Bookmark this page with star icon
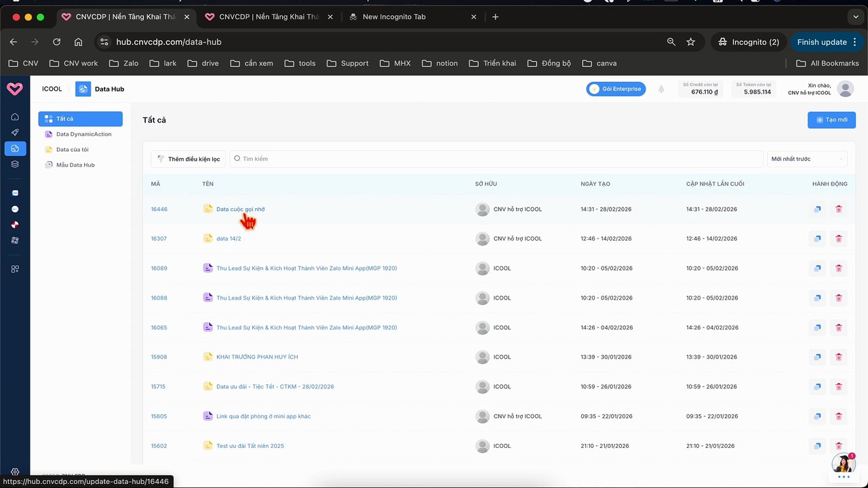This screenshot has width=868, height=488. 690,42
